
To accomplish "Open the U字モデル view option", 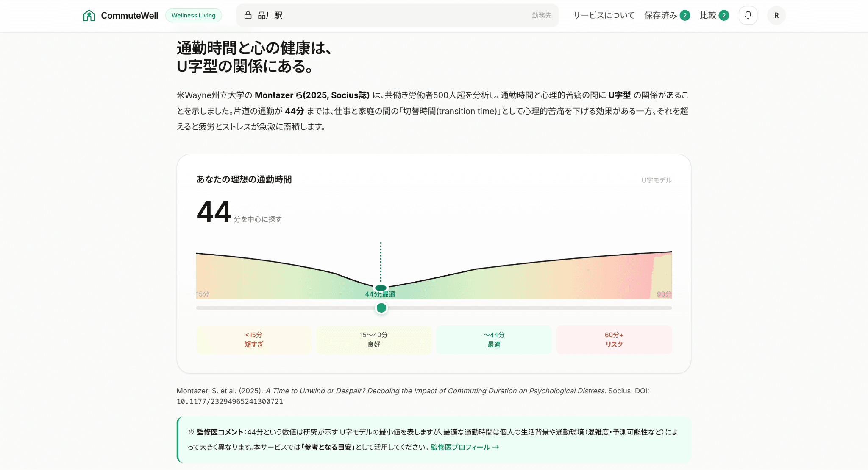I will point(657,180).
